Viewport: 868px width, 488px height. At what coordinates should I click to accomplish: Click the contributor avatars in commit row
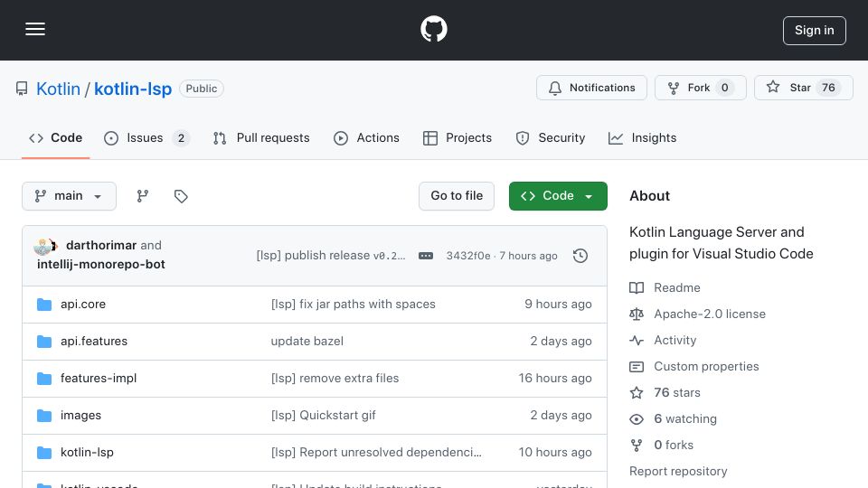coord(46,246)
